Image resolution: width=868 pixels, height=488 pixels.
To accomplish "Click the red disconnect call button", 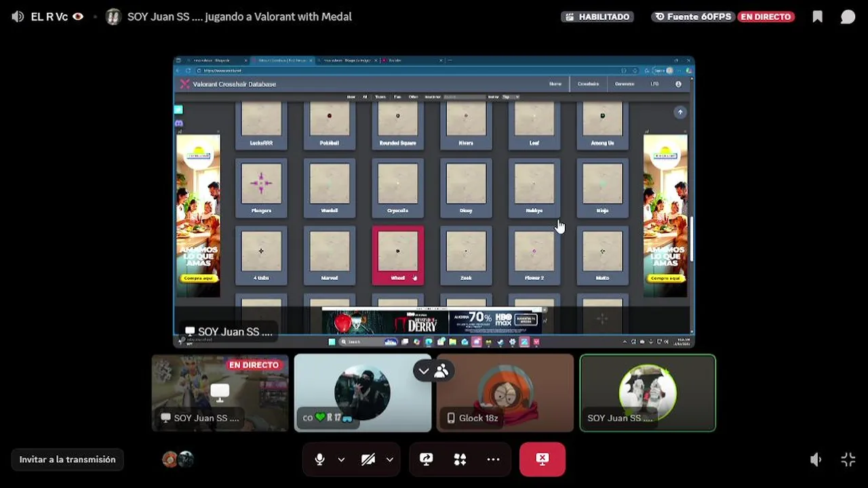I will (x=542, y=460).
